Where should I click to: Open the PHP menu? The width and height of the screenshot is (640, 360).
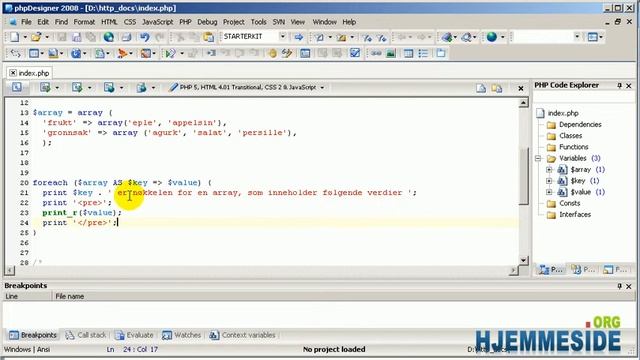pyautogui.click(x=185, y=22)
